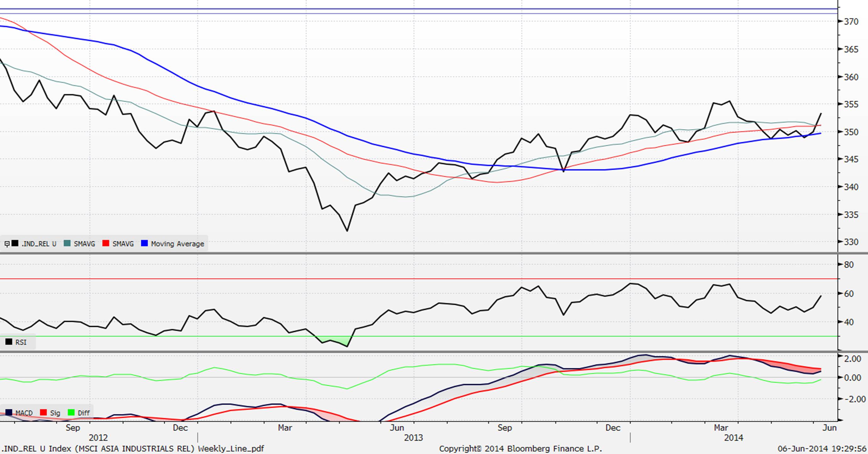Click the Mar 2014 time axis label
The image size is (868, 454).
(x=721, y=428)
